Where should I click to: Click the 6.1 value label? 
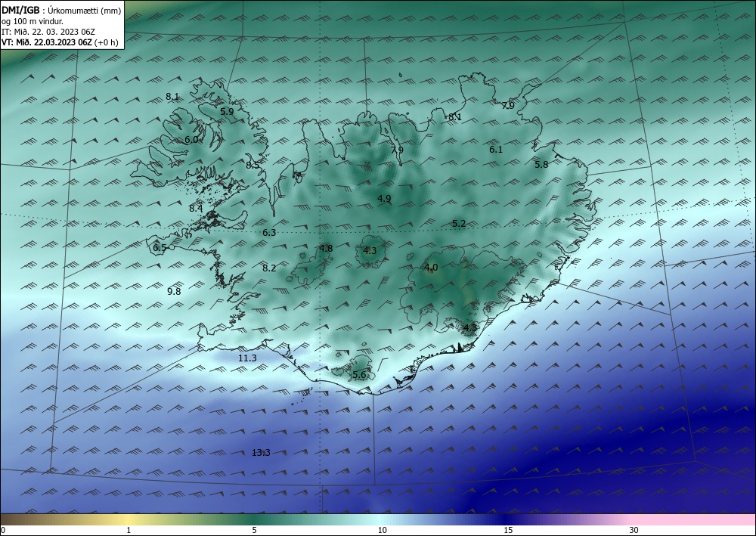496,150
